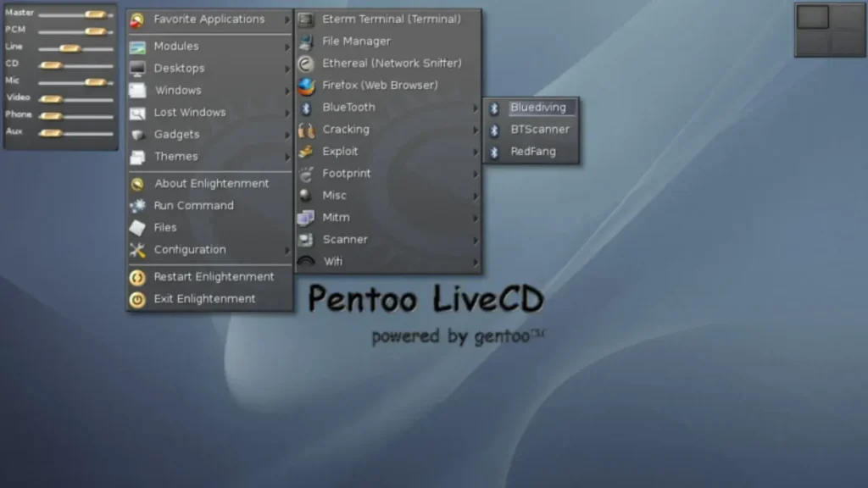This screenshot has height=488, width=868.
Task: Click the CD volume slider handle
Action: point(51,65)
